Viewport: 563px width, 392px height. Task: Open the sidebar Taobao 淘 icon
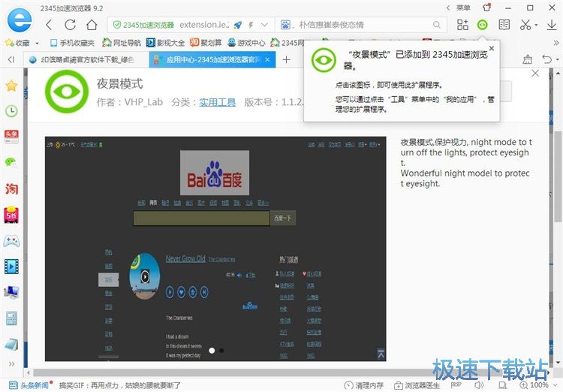[11, 188]
